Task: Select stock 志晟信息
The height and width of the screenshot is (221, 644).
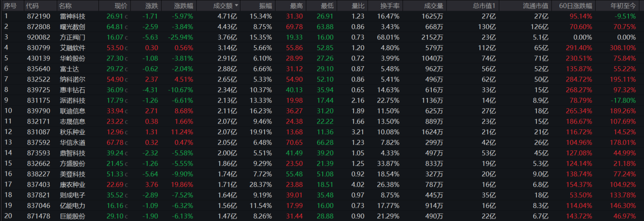Action: [x=73, y=121]
